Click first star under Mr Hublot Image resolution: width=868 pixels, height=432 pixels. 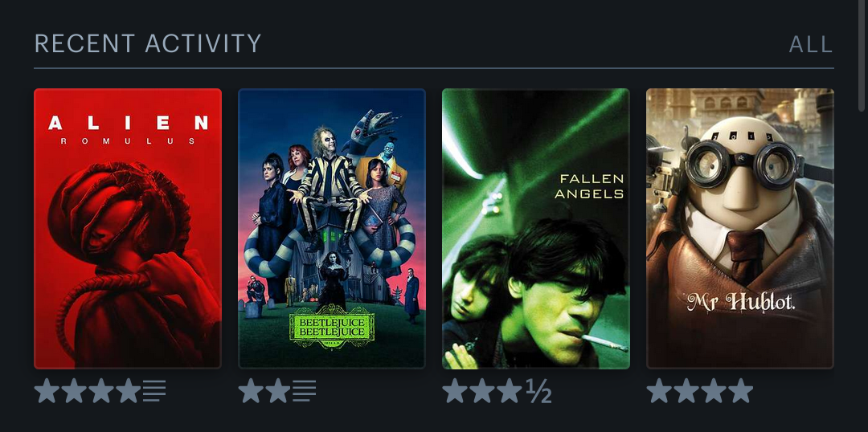(x=659, y=391)
